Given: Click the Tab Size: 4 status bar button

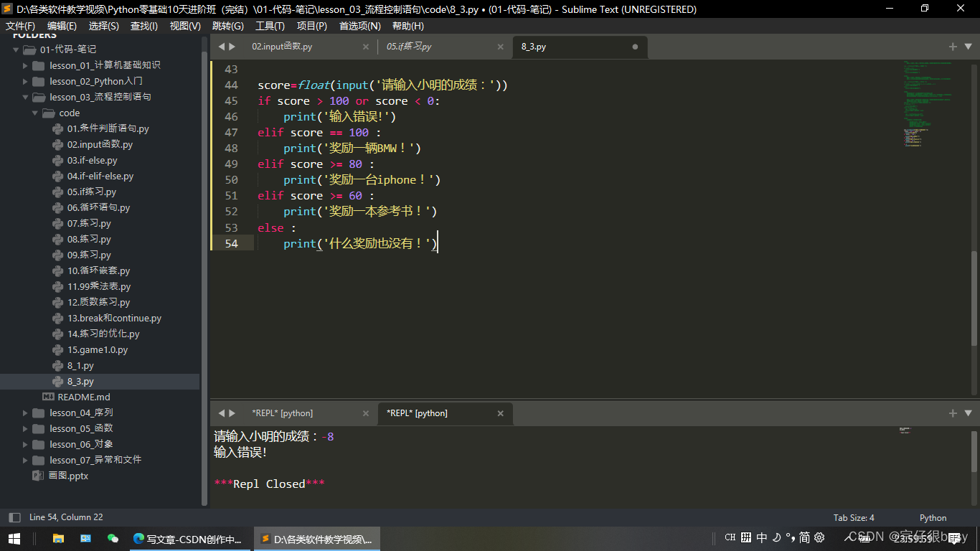Looking at the screenshot, I should (x=853, y=517).
